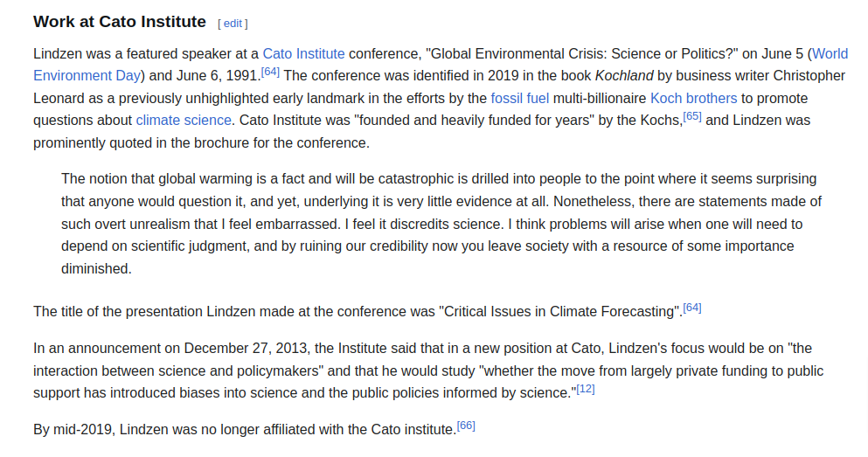Jump to citation 65 after "the Kochs"
Viewport: 868px width, 457px height.
(691, 116)
